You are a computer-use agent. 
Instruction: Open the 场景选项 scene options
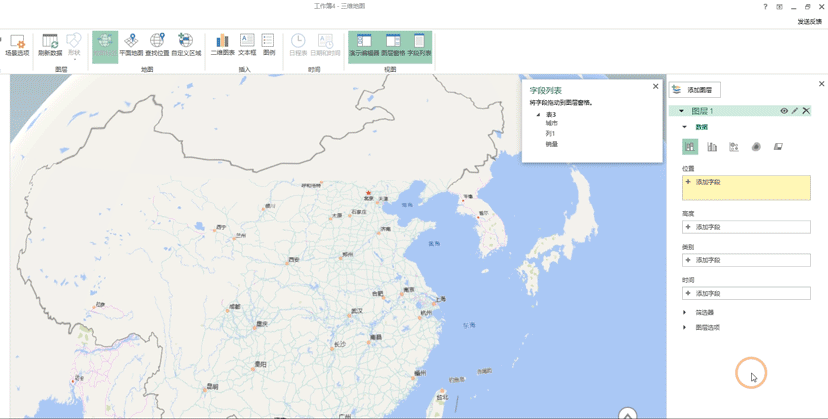tap(17, 45)
